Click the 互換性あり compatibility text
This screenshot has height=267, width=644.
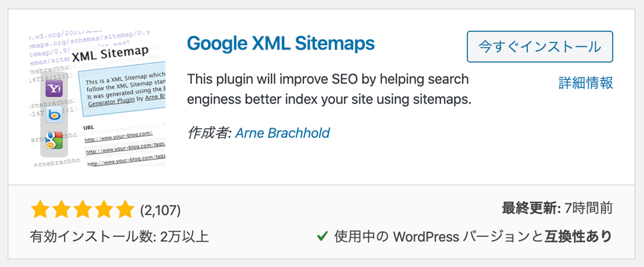(579, 236)
